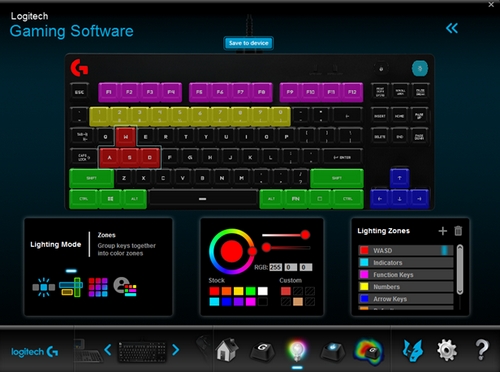This screenshot has width=500, height=372.
Task: Select Freestyle lighting mode icon
Action: pos(98,287)
